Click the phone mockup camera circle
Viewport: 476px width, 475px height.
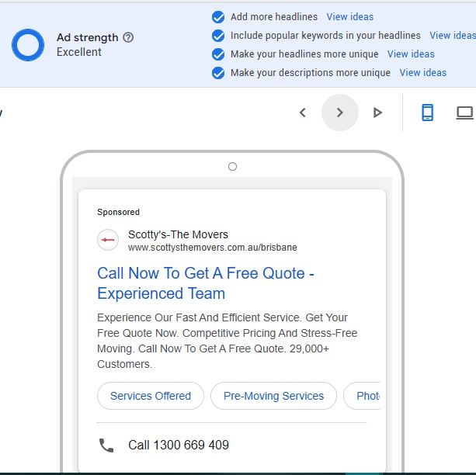click(232, 167)
